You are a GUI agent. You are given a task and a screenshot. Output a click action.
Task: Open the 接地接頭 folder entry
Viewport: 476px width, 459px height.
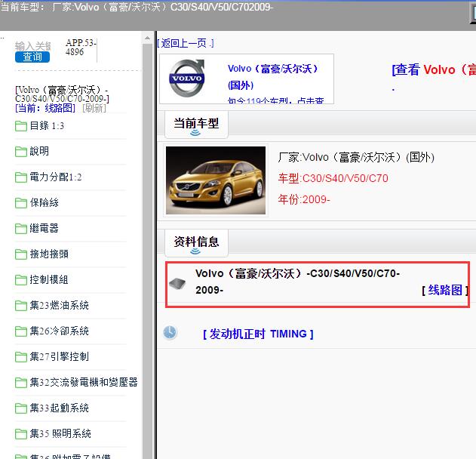tap(49, 254)
